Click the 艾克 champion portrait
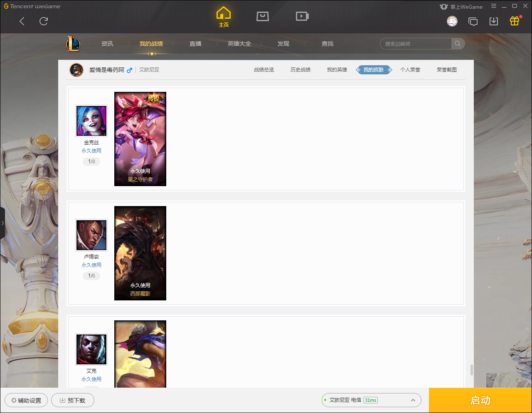This screenshot has width=532, height=413. 91,349
